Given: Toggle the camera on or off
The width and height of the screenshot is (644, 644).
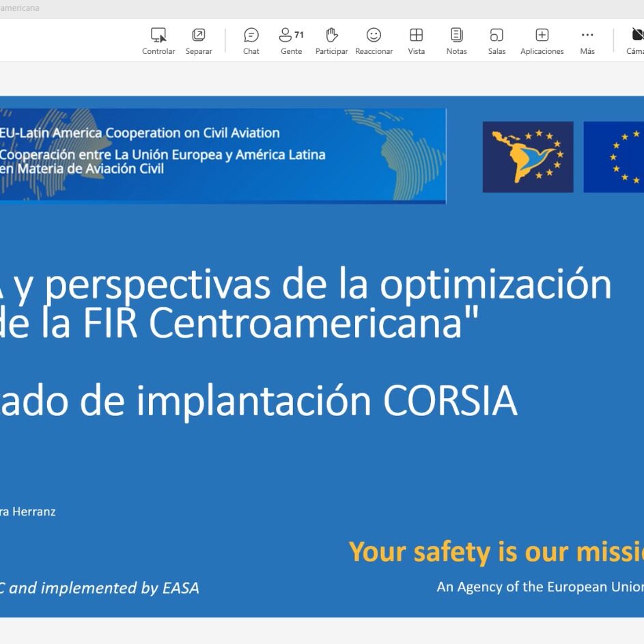Looking at the screenshot, I should tap(636, 36).
